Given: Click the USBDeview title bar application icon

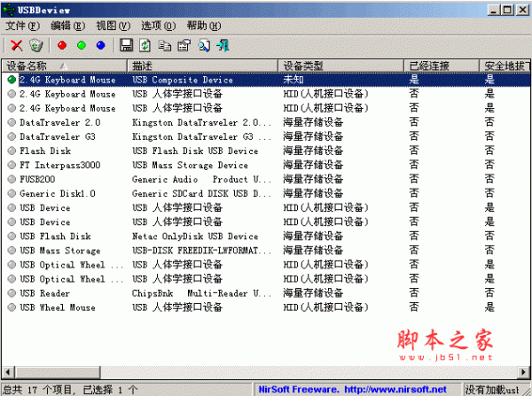Looking at the screenshot, I should click(8, 10).
